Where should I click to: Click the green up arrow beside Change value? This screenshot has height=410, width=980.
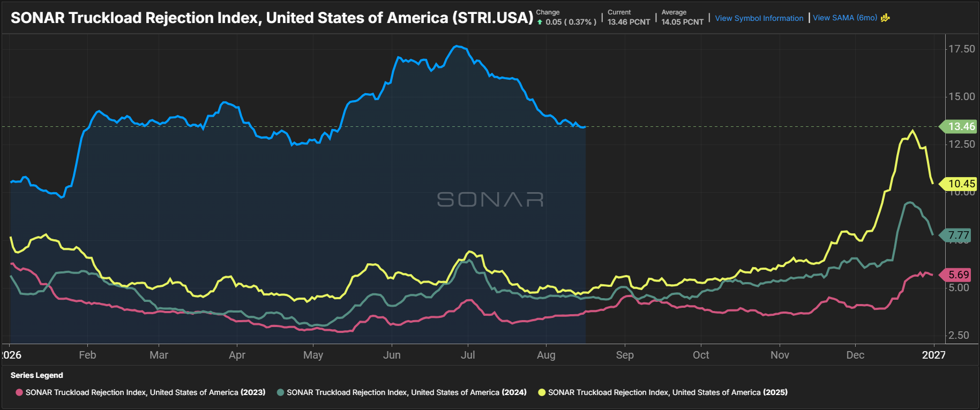(540, 22)
